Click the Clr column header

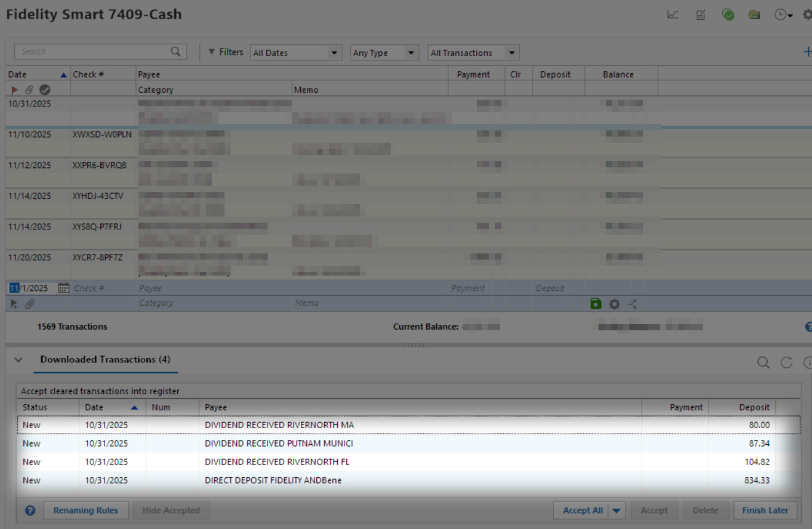coord(519,74)
